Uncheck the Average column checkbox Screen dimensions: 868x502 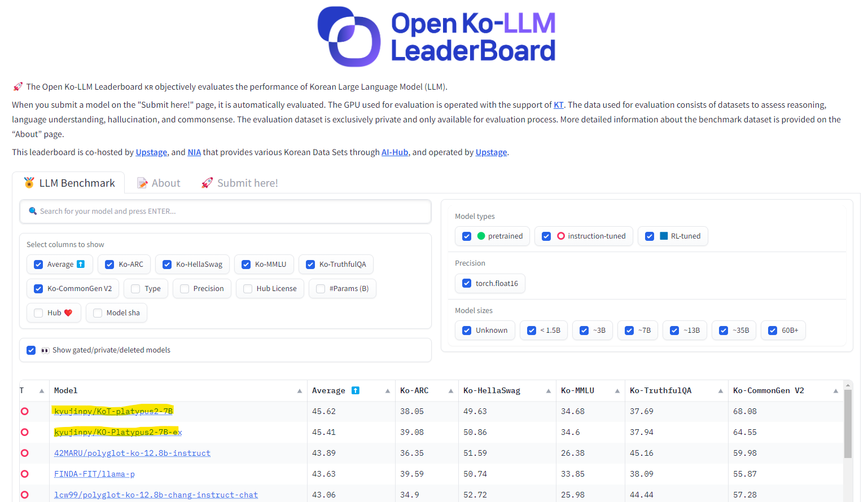point(38,265)
